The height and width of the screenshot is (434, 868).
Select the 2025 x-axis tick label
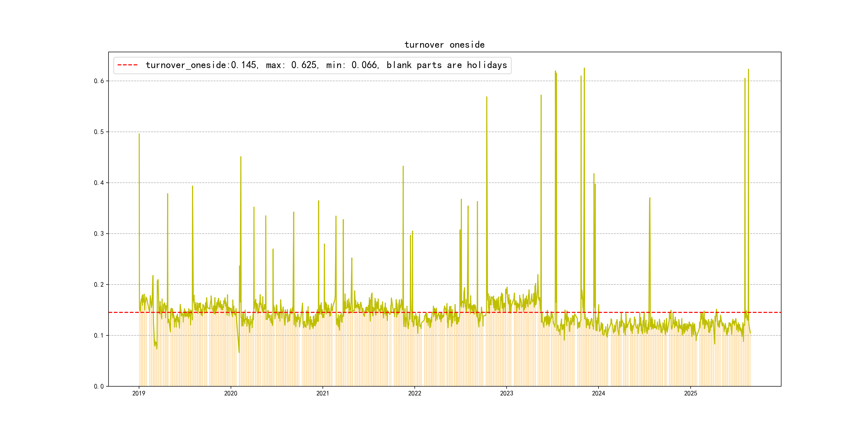pos(690,393)
